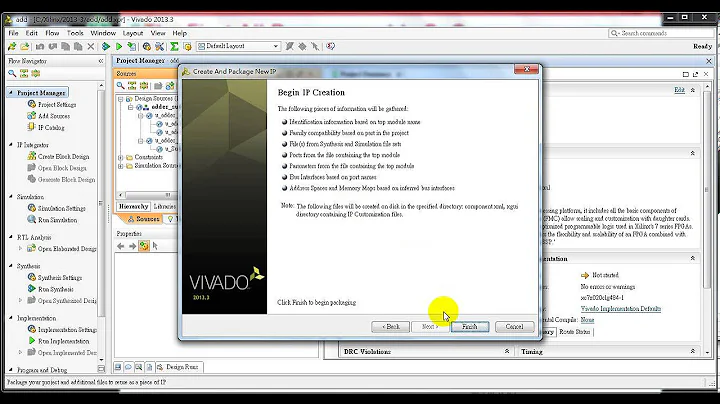Open the Flow menu
The width and height of the screenshot is (720, 404).
(x=52, y=33)
